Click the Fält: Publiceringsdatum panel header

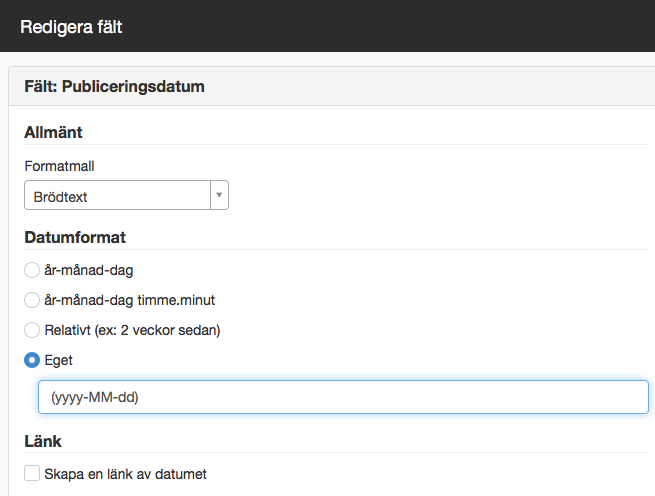click(x=114, y=86)
